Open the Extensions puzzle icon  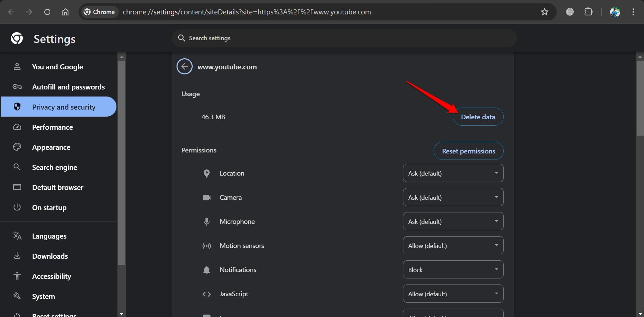588,12
